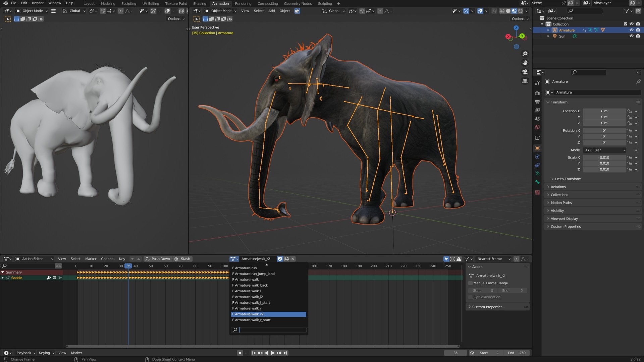Screen dimensions: 644x362
Task: Click the Scale X value field
Action: (x=604, y=158)
